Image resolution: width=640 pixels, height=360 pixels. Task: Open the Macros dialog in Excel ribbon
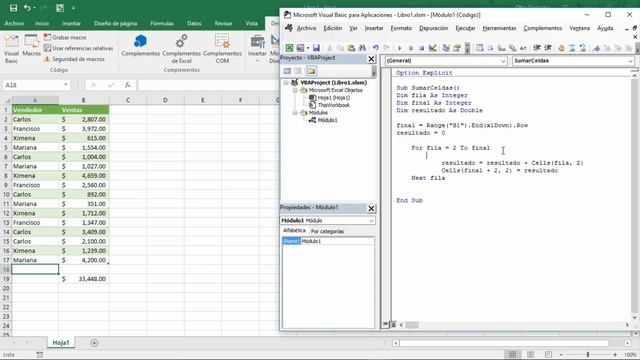coord(31,46)
